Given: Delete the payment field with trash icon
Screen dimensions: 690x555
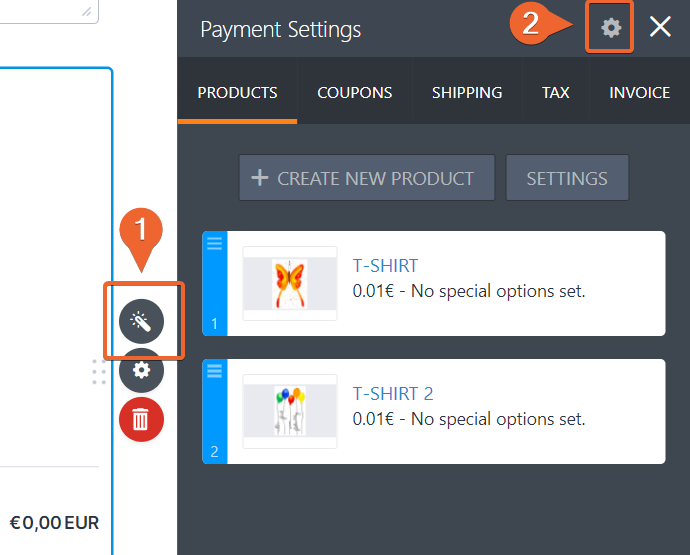Looking at the screenshot, I should point(142,419).
